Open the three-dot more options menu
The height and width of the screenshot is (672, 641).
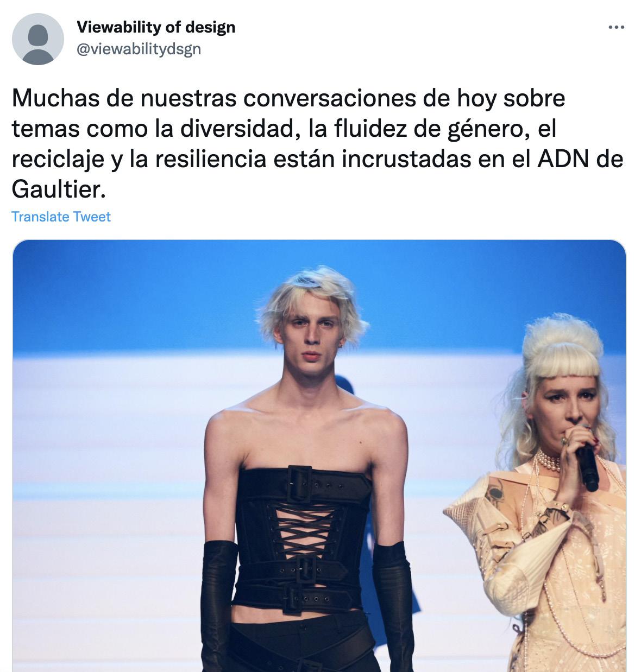tap(616, 27)
